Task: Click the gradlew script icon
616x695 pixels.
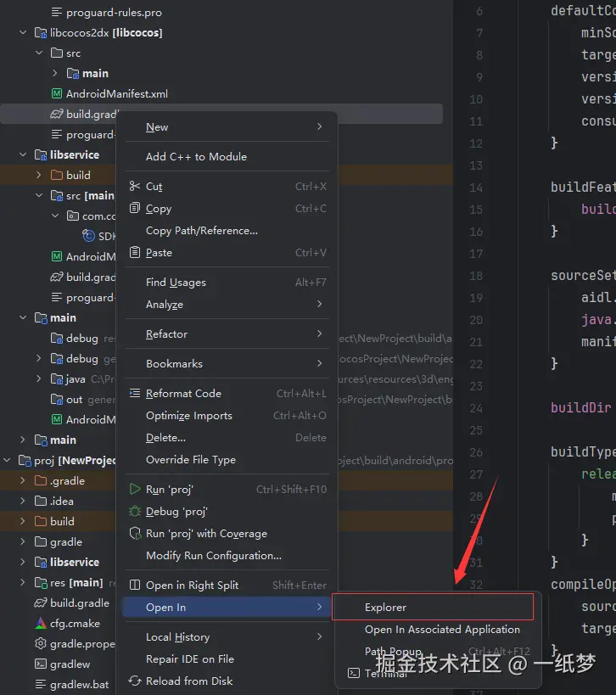Action: tap(41, 664)
